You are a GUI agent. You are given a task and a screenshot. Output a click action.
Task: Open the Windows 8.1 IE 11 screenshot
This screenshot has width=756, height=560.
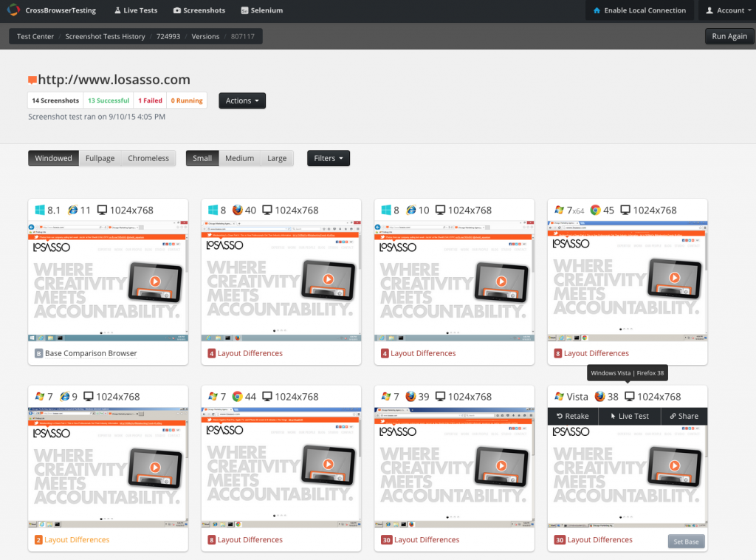(x=108, y=281)
